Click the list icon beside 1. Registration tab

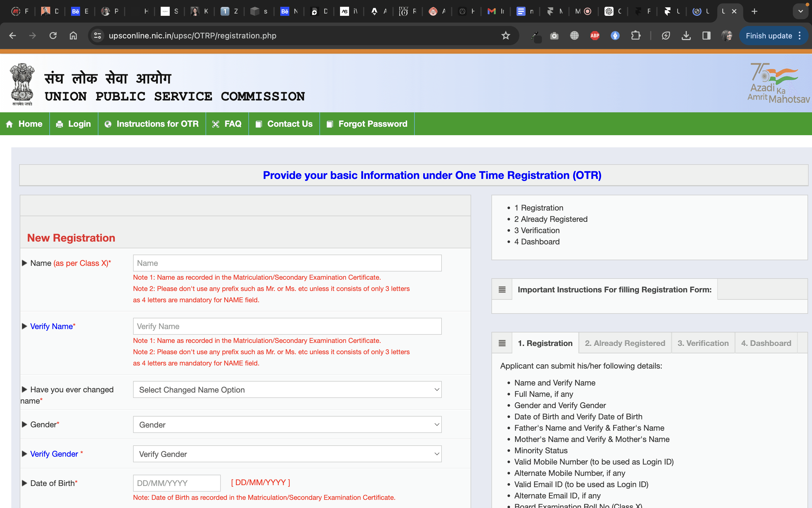click(502, 343)
